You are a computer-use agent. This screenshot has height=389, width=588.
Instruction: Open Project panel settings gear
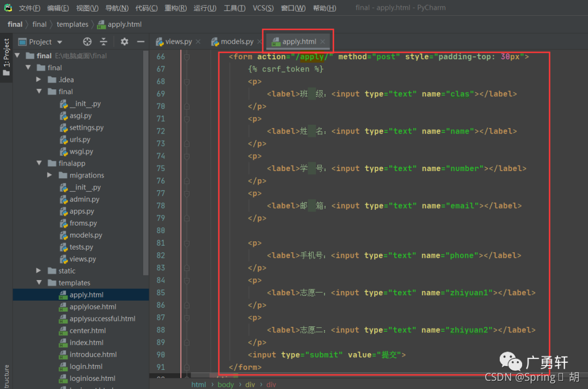[x=124, y=42]
